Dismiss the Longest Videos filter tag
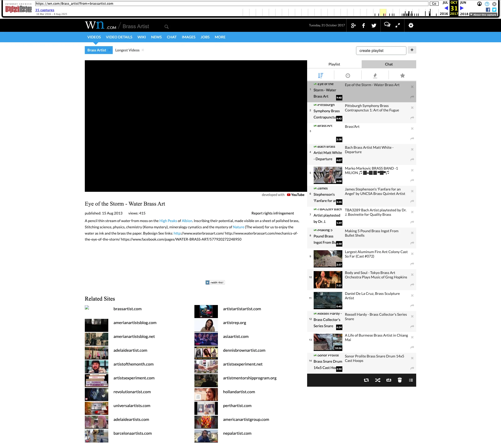 (x=143, y=50)
